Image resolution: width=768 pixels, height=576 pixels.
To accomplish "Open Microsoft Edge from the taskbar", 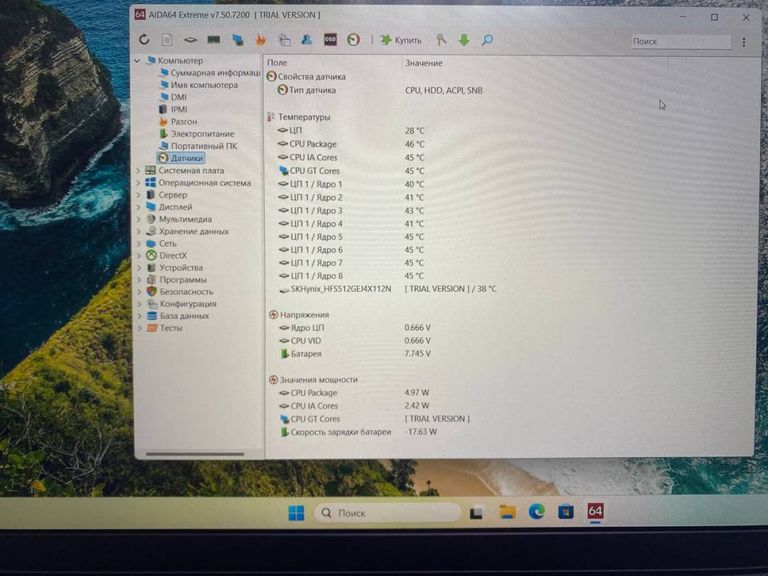I will (x=537, y=512).
